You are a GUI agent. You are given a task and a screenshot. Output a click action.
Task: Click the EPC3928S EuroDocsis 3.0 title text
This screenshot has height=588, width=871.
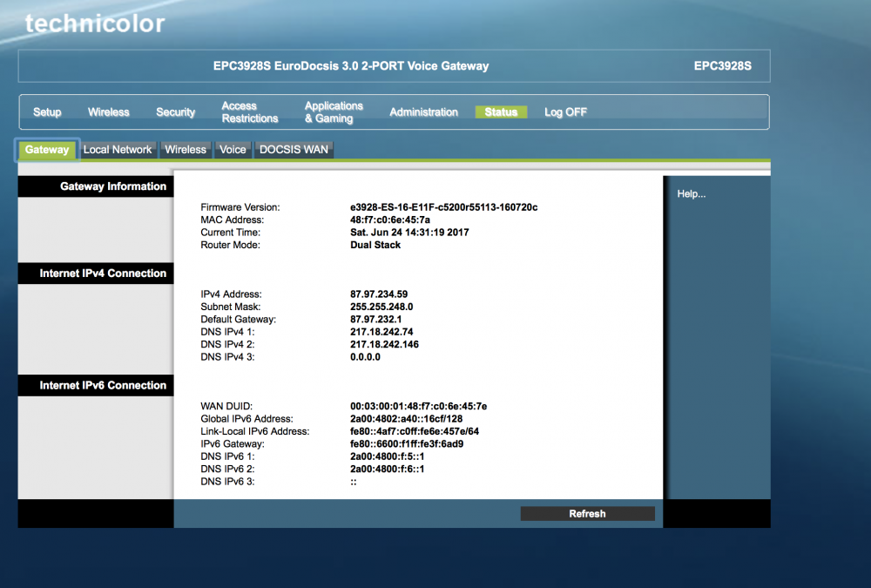351,66
